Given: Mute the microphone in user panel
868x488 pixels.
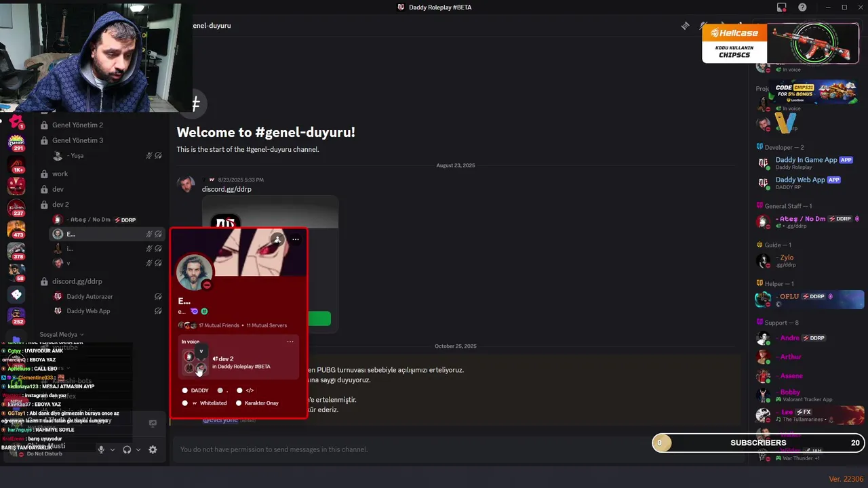Looking at the screenshot, I should 101,449.
